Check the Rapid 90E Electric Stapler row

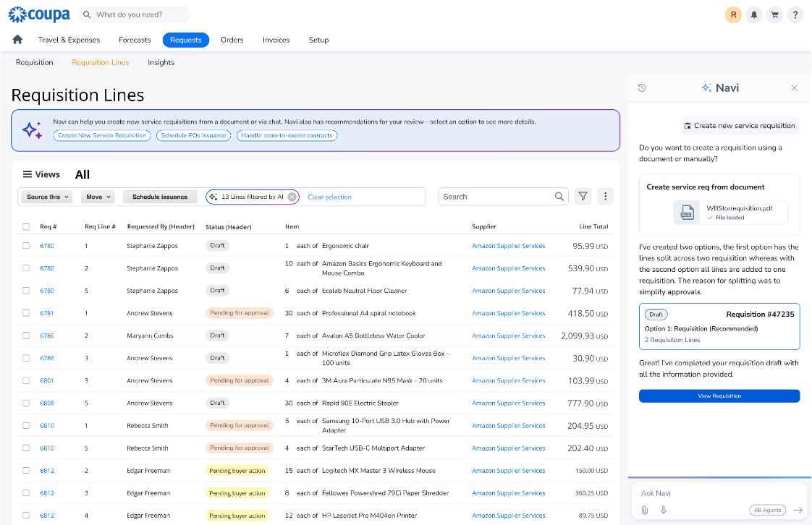click(x=26, y=403)
